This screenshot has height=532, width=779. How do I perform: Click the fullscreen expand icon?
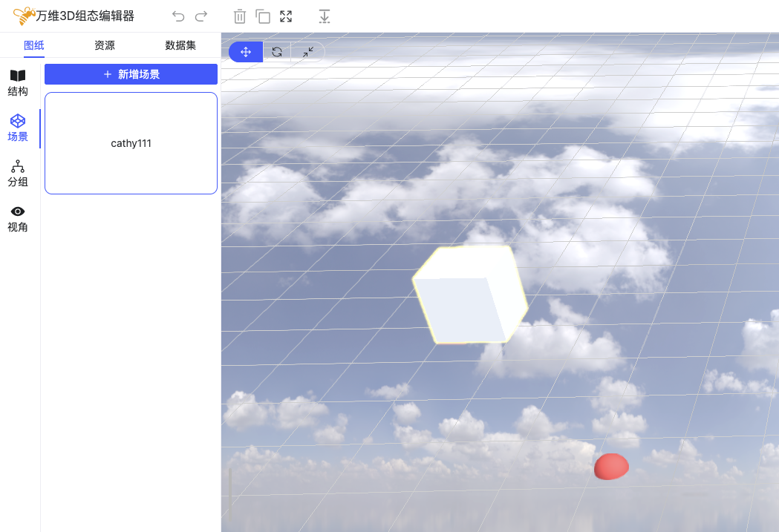tap(286, 16)
